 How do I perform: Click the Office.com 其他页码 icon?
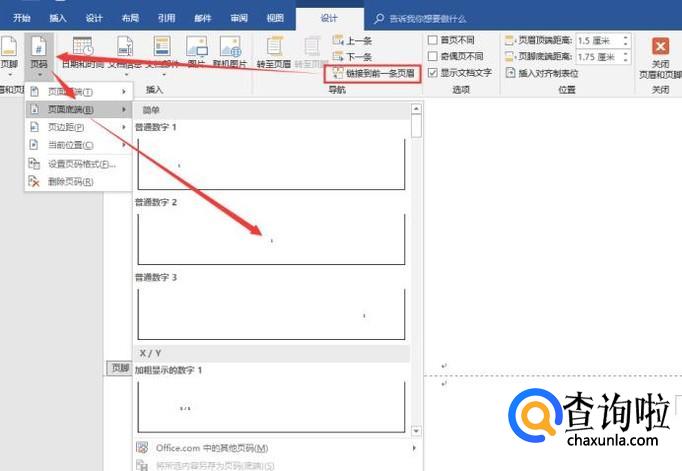[x=142, y=448]
